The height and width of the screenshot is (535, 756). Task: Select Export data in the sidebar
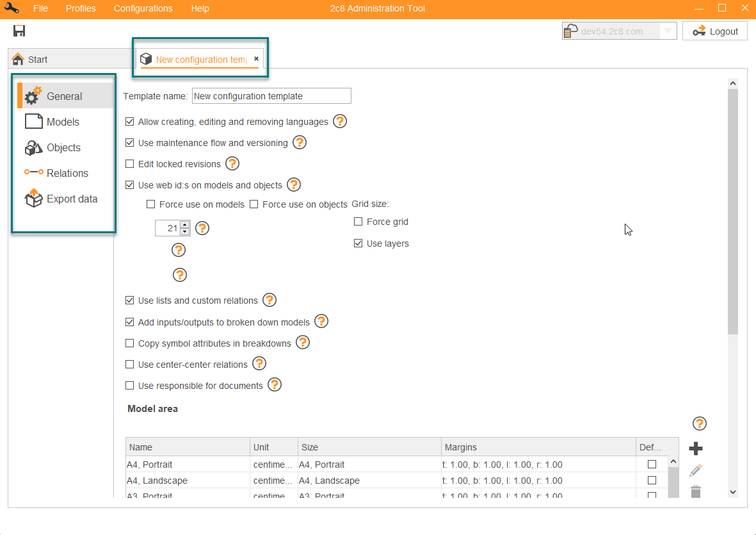[65, 199]
